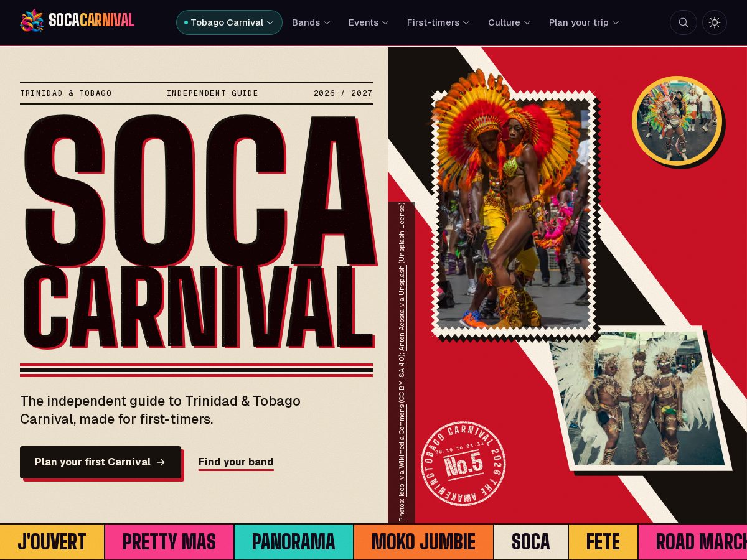The image size is (747, 560).
Task: Expand the Culture menu
Action: click(509, 22)
